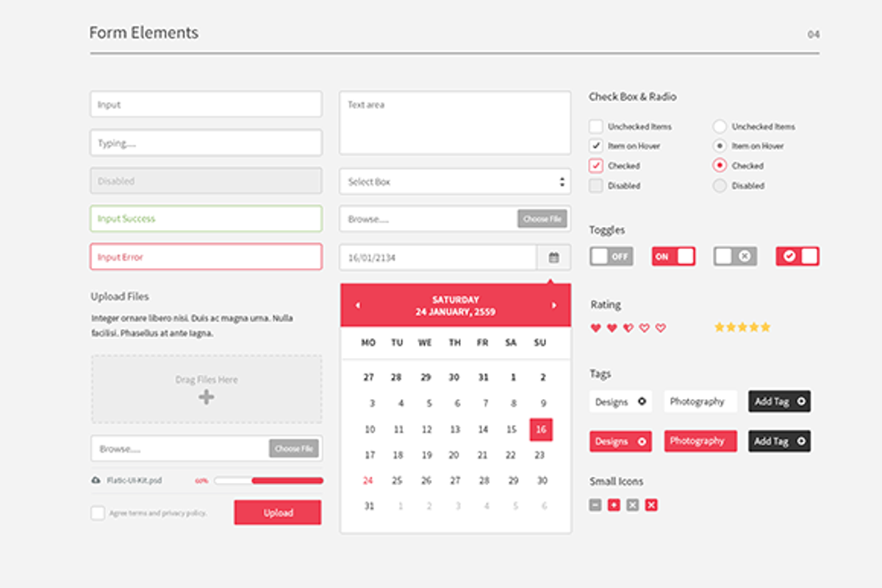Click the fifth yellow star rating
Screen dimensions: 882x588
click(765, 327)
